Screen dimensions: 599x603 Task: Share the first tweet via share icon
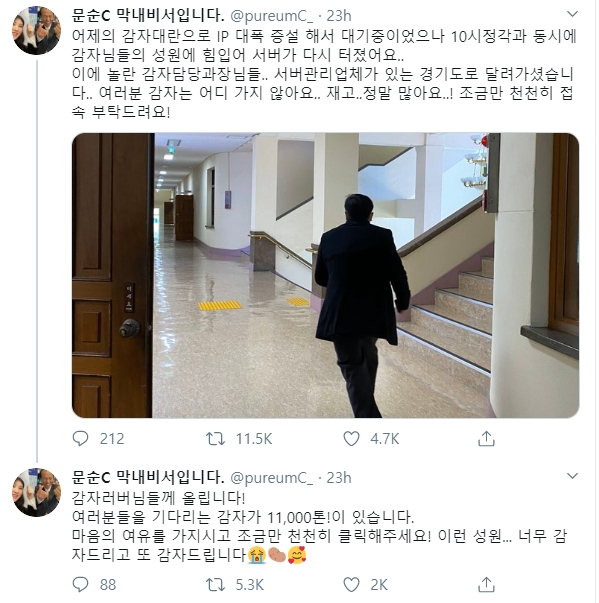[486, 438]
